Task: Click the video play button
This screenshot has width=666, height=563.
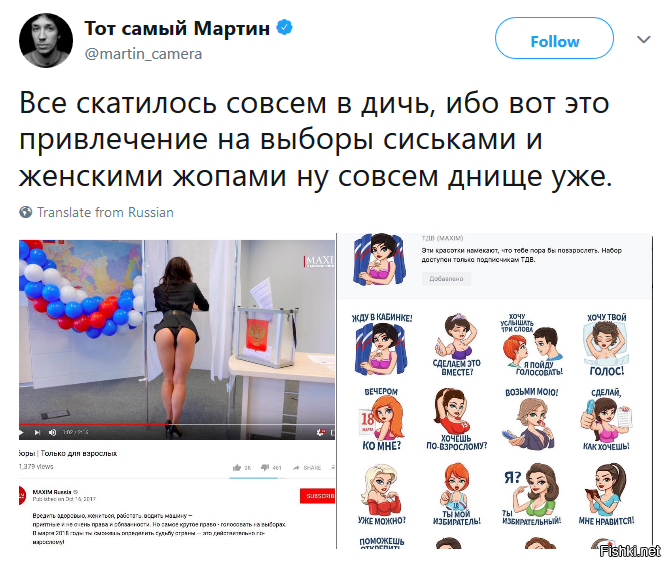Action: (x=21, y=432)
